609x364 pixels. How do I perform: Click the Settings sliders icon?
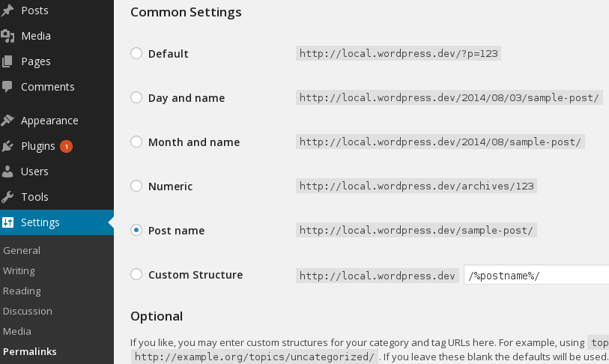tap(7, 222)
